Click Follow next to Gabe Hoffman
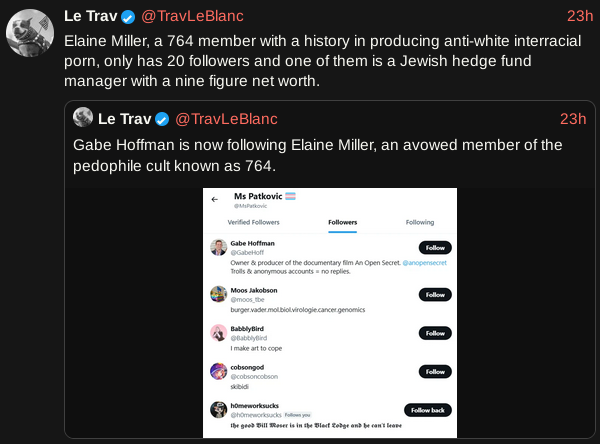600x444 pixels. (434, 247)
